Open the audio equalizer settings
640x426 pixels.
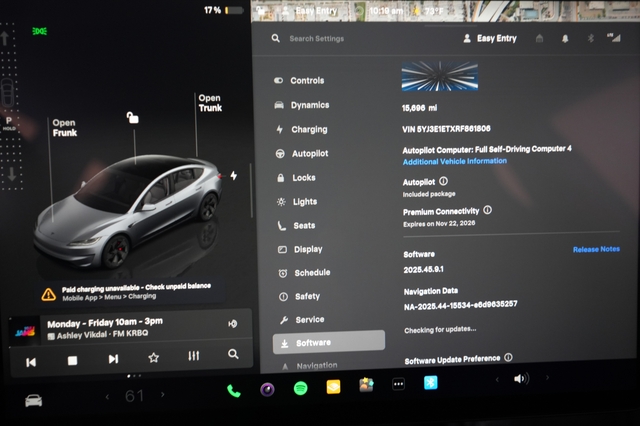pos(193,356)
